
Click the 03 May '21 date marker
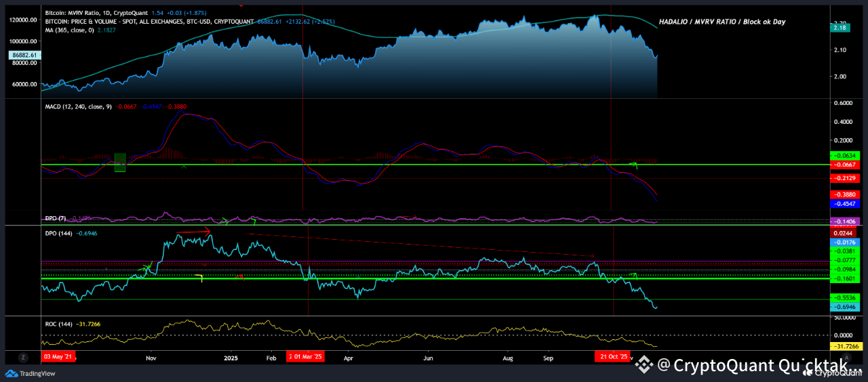(x=59, y=356)
